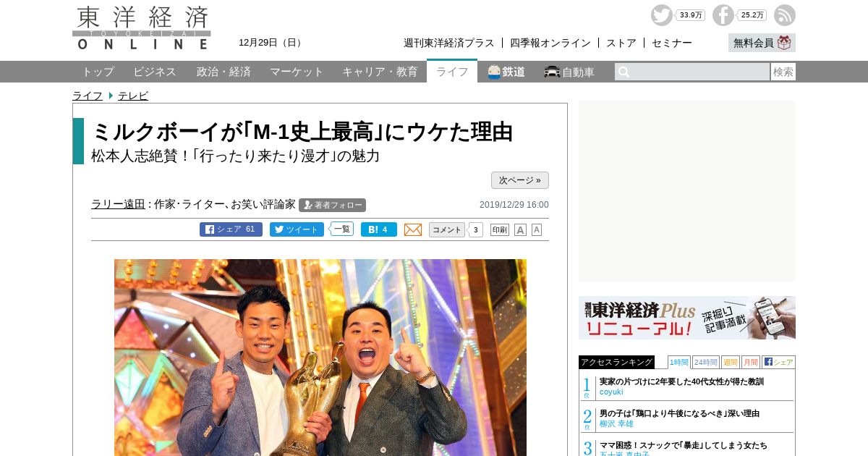Open ranking author coyuki link

click(x=611, y=392)
